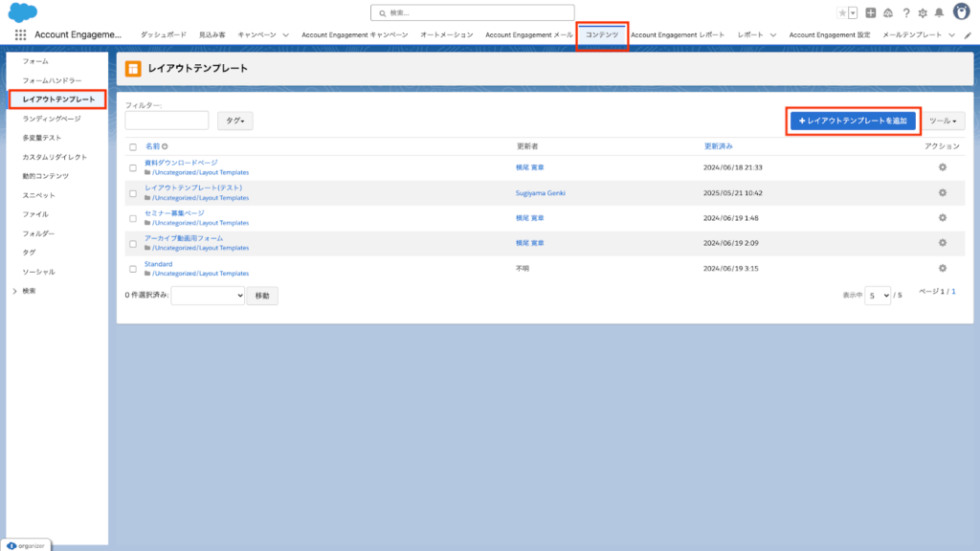Tick the checkbox next to セミナー募集ページ
980x551 pixels.
133,217
